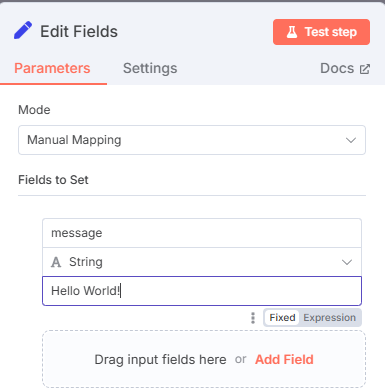Click the Drag input fields here drop zone
The width and height of the screenshot is (385, 390).
(x=204, y=359)
